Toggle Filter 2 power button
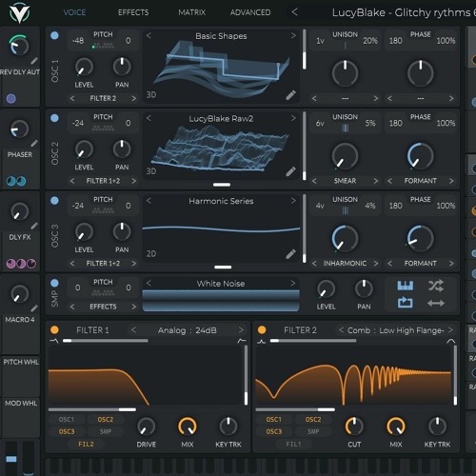476x476 pixels. 262,330
